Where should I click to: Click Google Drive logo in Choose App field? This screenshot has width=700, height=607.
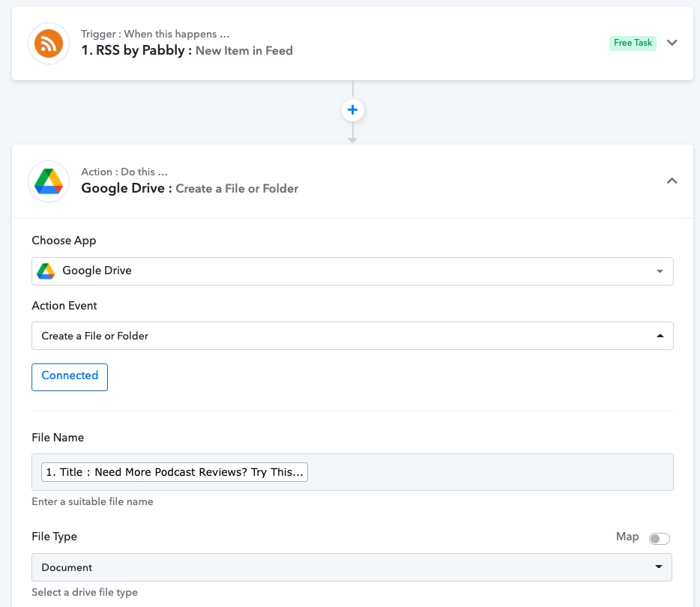[46, 271]
